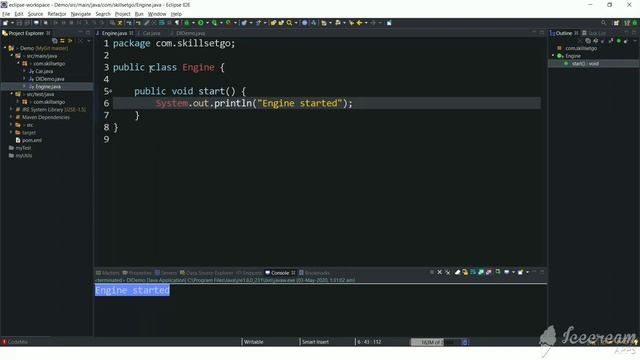Screen dimensions: 640x360
Task: Click the Pin Console icon
Action: point(498,272)
